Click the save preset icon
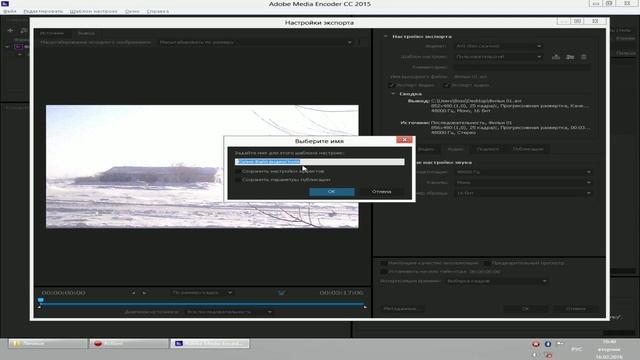 pyautogui.click(x=556, y=57)
